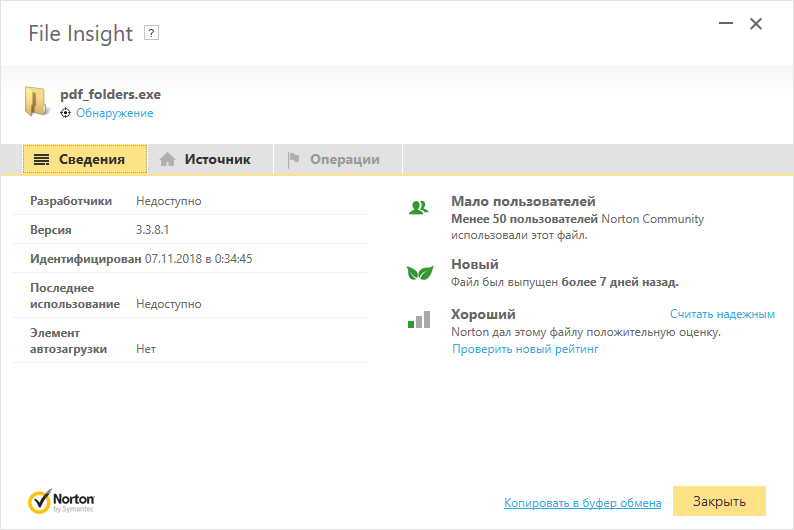Click the house icon on Источник tab
794x530 pixels.
167,159
